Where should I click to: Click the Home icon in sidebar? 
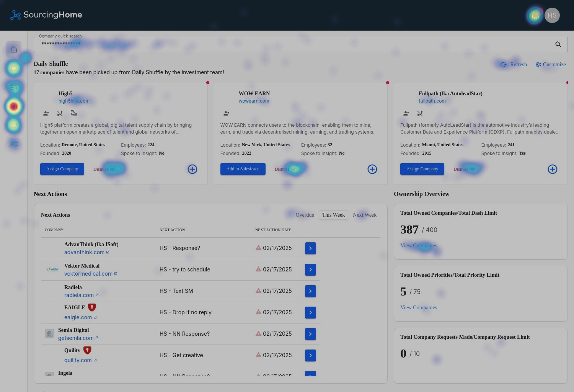tap(14, 49)
